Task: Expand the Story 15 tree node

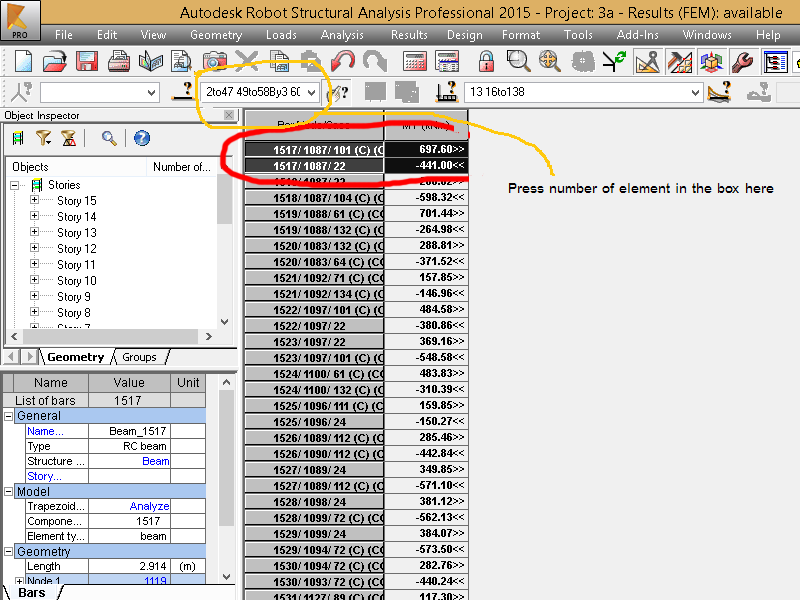Action: coord(34,200)
